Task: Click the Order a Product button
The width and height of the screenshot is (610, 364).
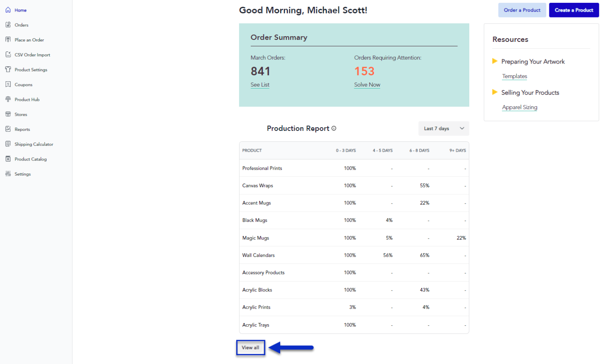Action: [522, 10]
